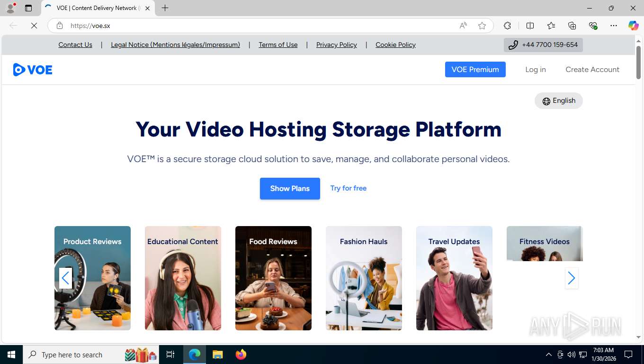Open the Terms of Use link

click(x=278, y=45)
